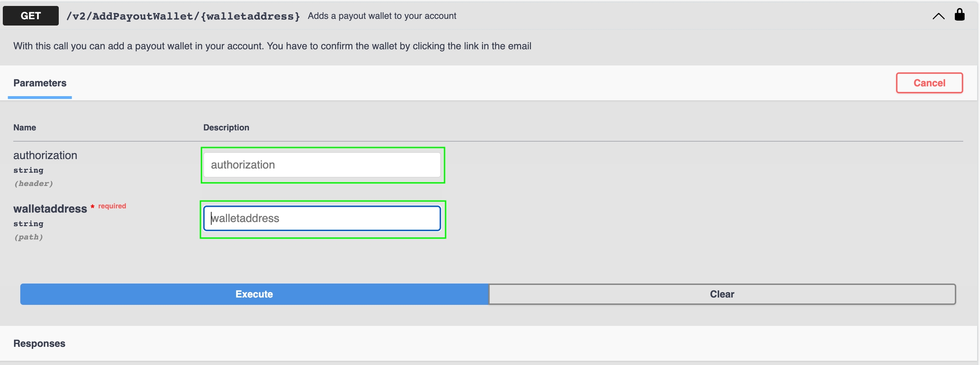Click the red 'required' marker
The image size is (980, 365).
pos(112,206)
